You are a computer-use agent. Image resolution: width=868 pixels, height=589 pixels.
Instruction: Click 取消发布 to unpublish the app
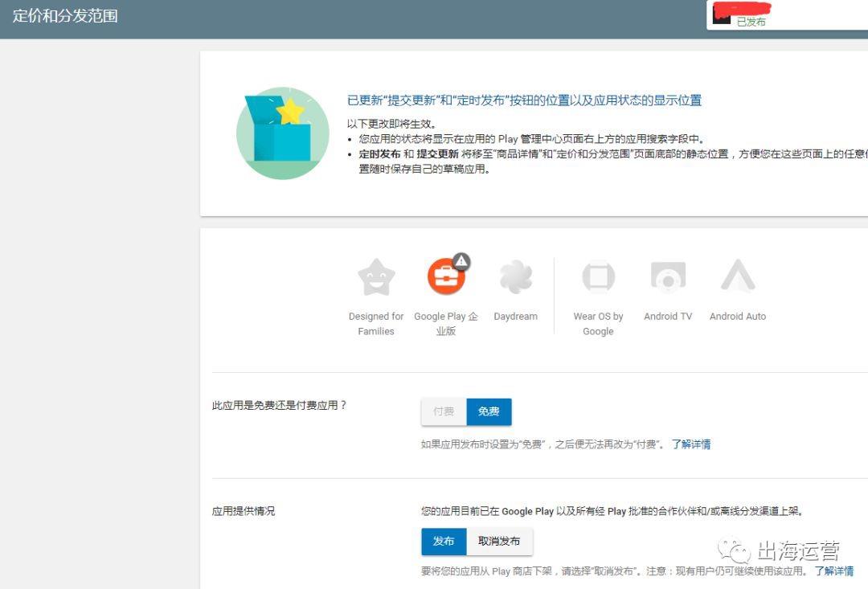click(x=499, y=542)
